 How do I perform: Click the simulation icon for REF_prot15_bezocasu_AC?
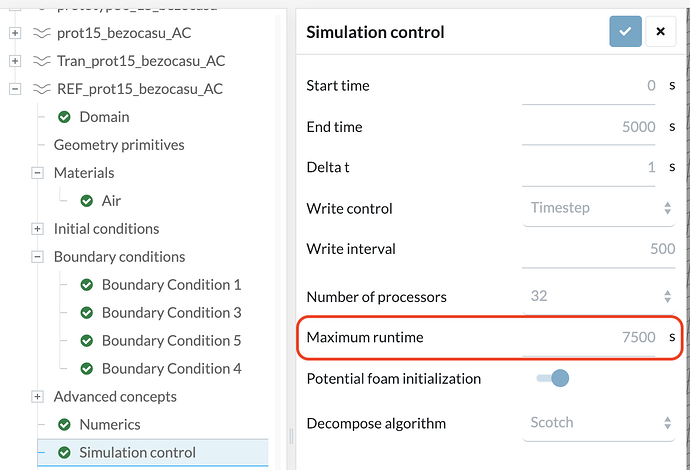pyautogui.click(x=41, y=89)
